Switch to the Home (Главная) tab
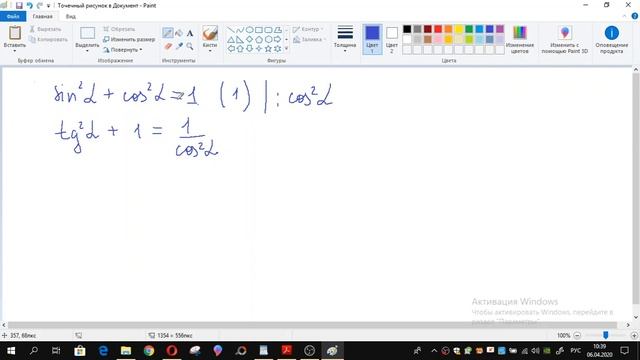Screen dimensions: 640x360 42,16
